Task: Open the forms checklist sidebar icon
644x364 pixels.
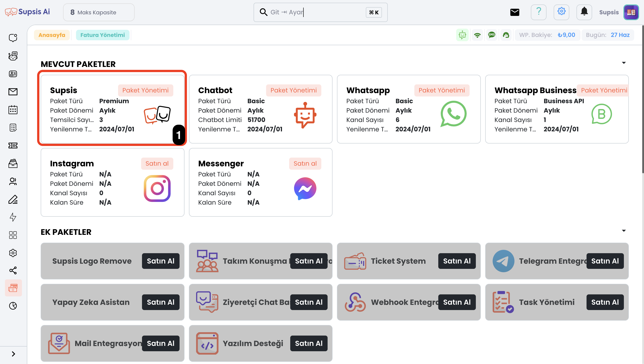Action: tap(13, 128)
